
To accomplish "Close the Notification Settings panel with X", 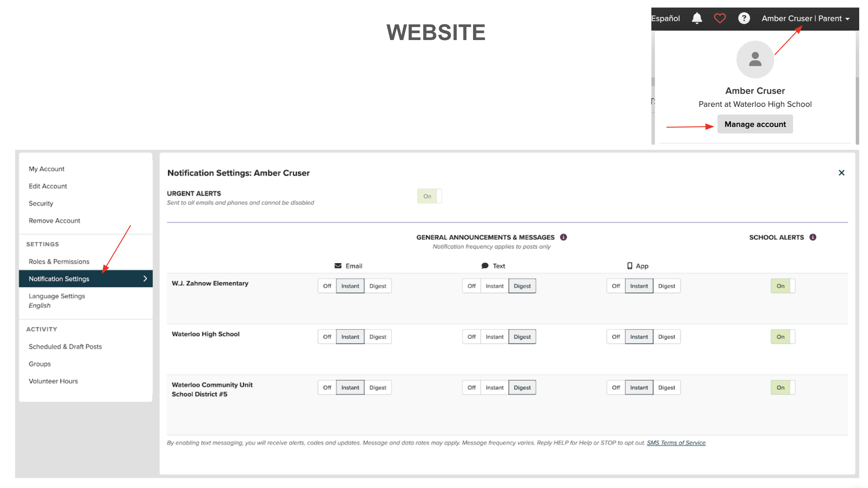I will point(841,173).
